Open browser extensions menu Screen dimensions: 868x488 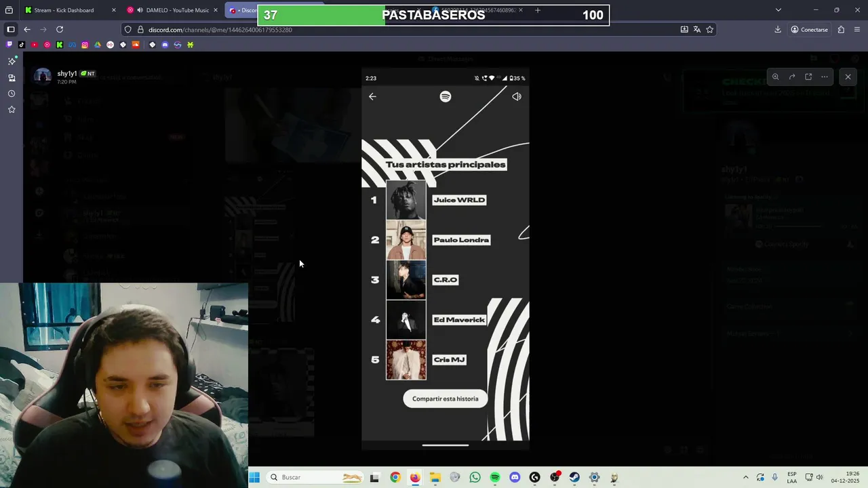point(841,30)
